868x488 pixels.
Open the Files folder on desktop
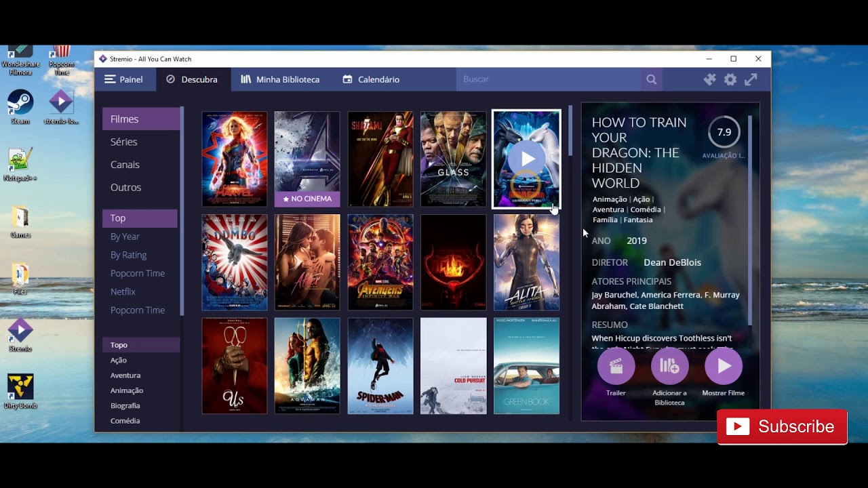coord(20,279)
